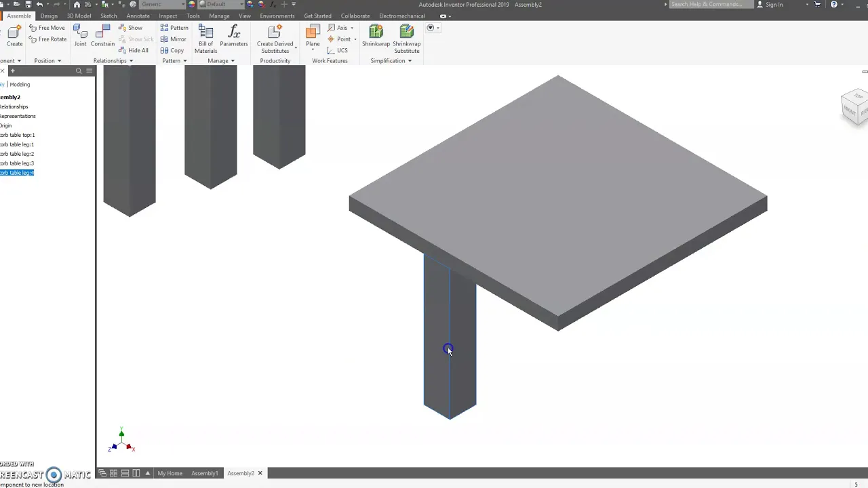The height and width of the screenshot is (488, 868).
Task: Click the Create component icon
Action: [14, 36]
